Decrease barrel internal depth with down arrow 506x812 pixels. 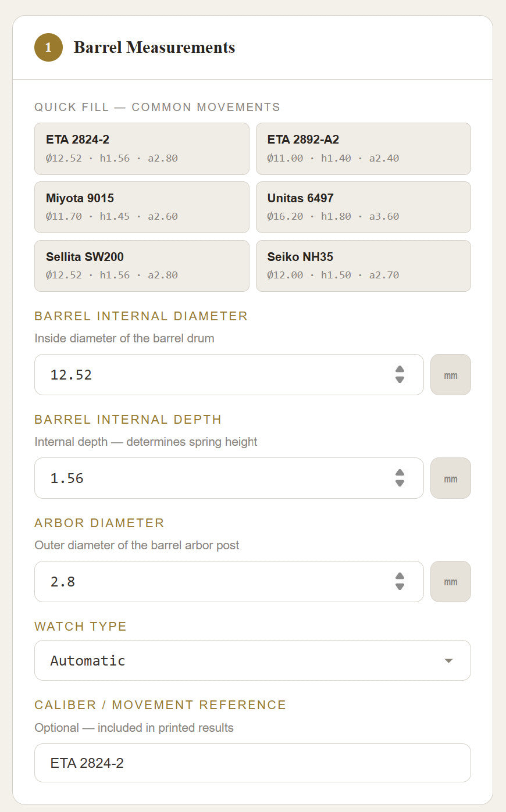point(400,483)
